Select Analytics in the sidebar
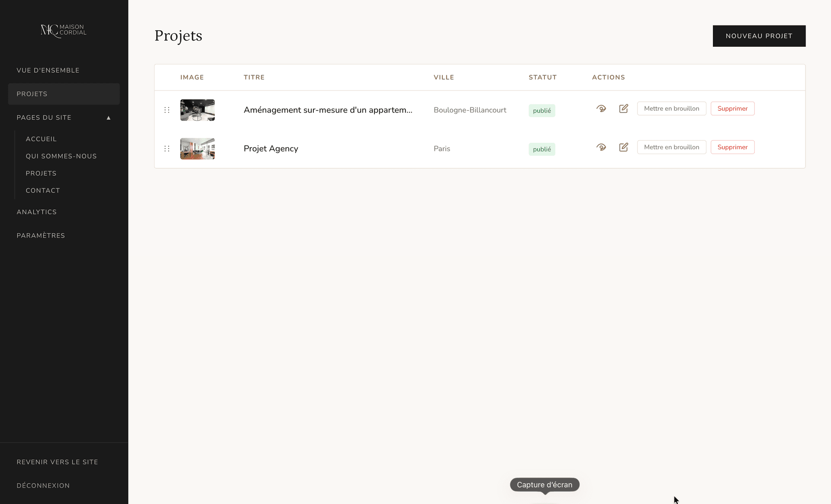Screen dimensions: 831x504 coord(37,212)
